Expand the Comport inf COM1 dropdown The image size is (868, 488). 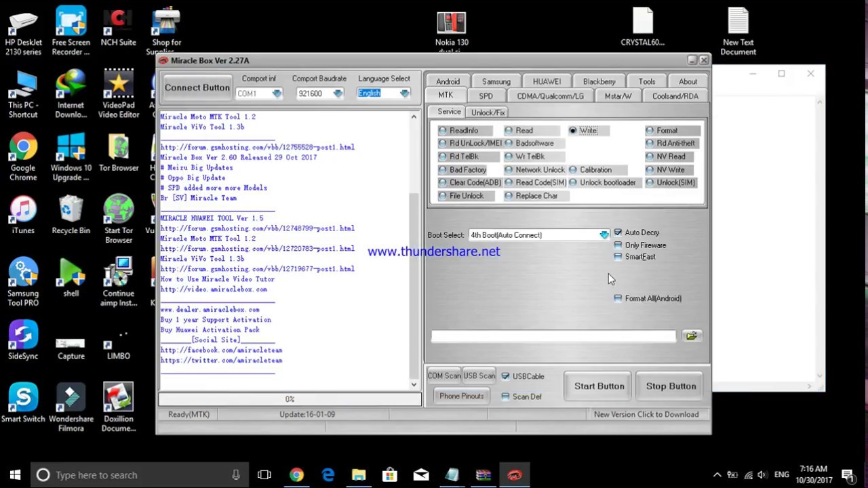[x=277, y=94]
